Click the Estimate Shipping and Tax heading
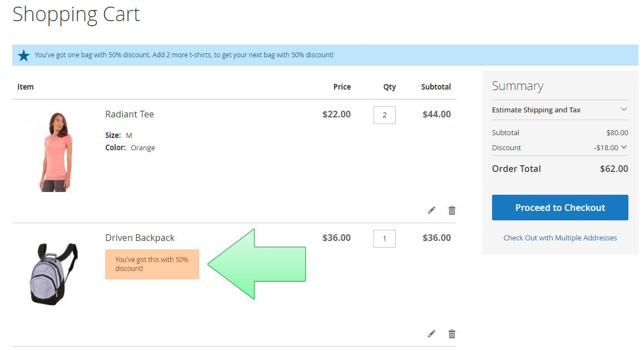The width and height of the screenshot is (644, 350). tap(536, 110)
